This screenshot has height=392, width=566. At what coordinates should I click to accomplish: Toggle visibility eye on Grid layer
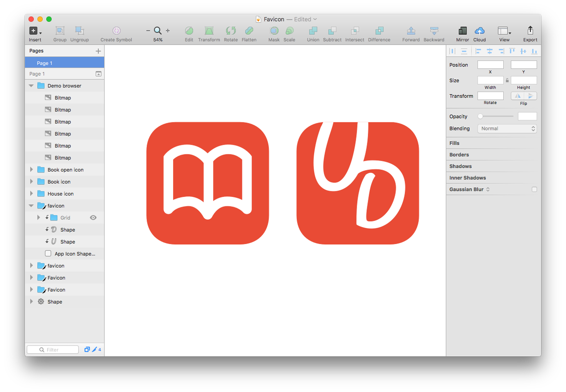tap(93, 218)
